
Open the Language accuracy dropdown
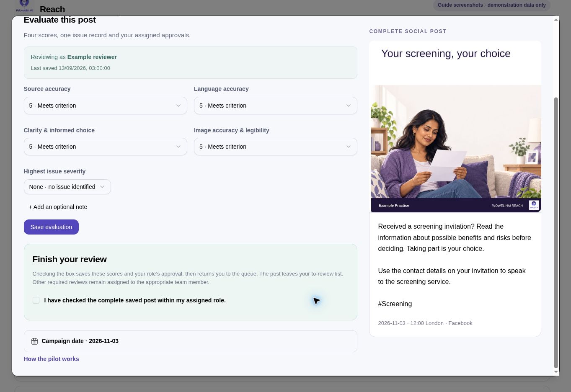(x=275, y=106)
